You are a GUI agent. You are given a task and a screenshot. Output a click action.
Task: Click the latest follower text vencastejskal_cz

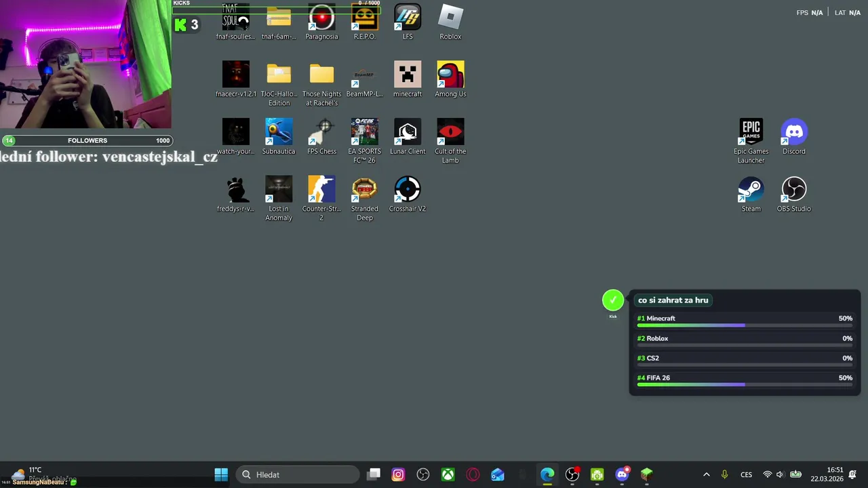point(160,157)
